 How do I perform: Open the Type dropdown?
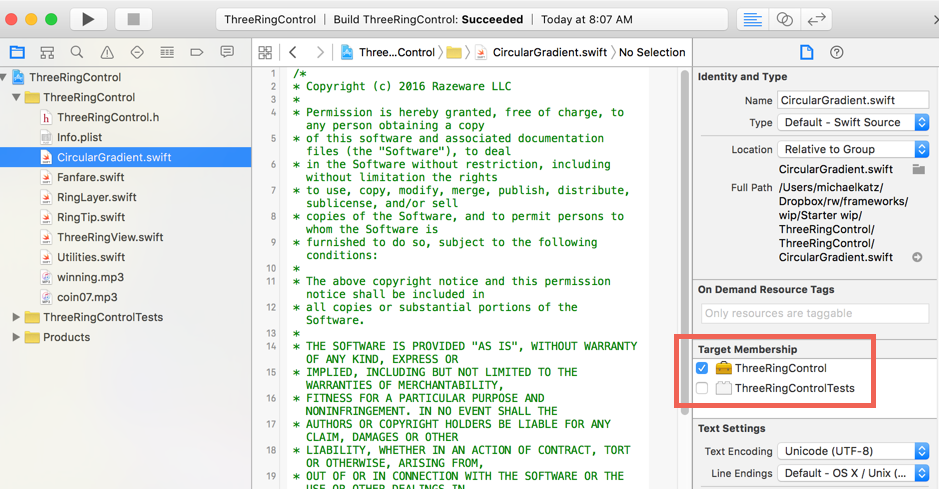(x=853, y=122)
